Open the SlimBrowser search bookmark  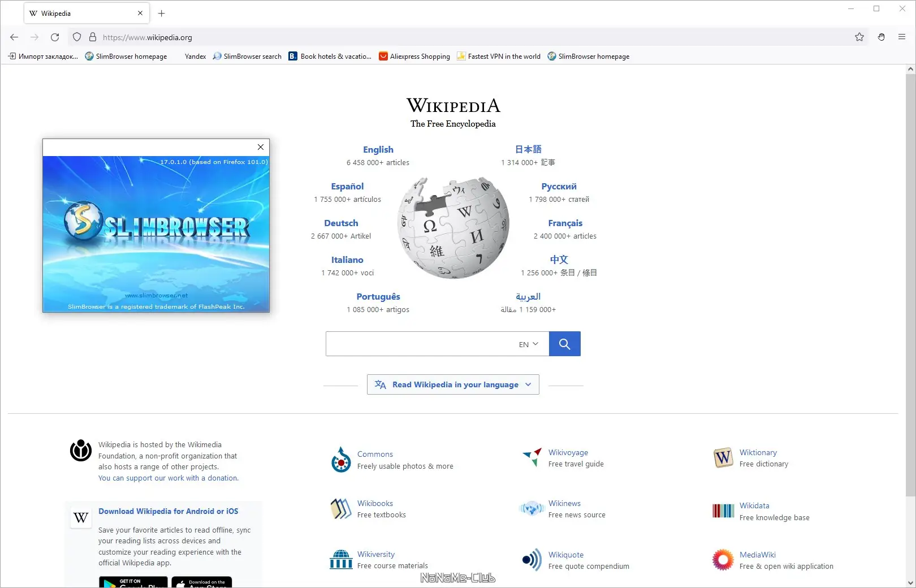pyautogui.click(x=247, y=57)
